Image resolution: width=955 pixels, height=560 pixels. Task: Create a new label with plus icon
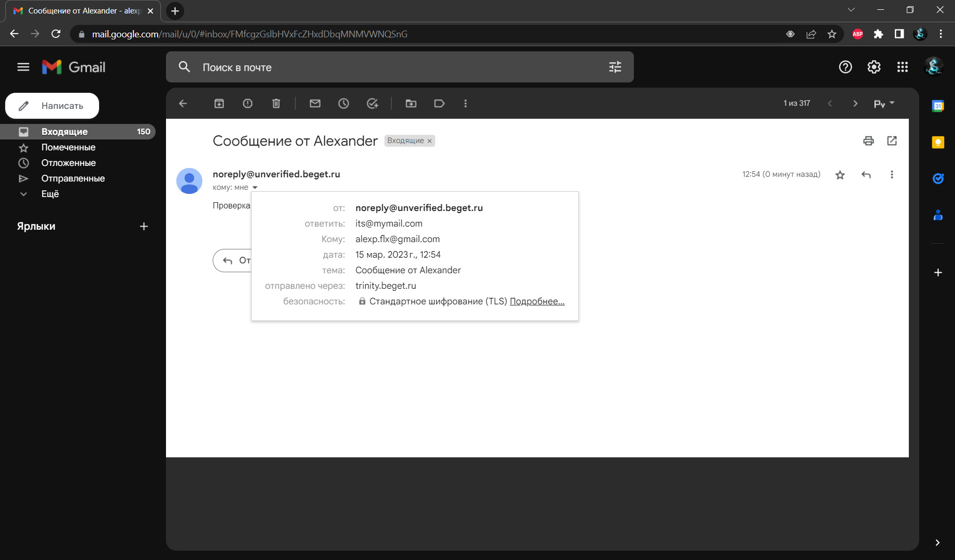(144, 226)
